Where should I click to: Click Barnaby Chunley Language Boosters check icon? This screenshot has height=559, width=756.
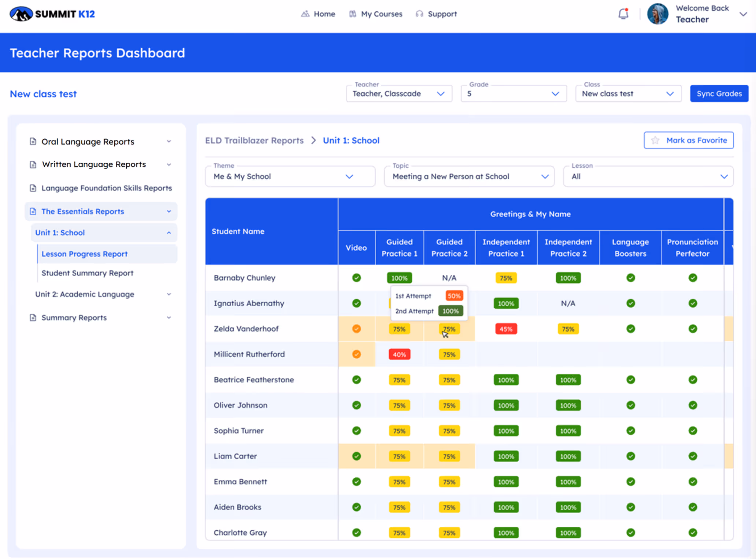(x=630, y=278)
